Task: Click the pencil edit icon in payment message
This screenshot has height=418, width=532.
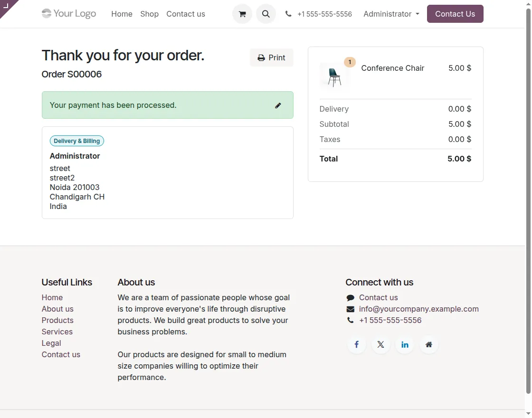Action: point(278,105)
